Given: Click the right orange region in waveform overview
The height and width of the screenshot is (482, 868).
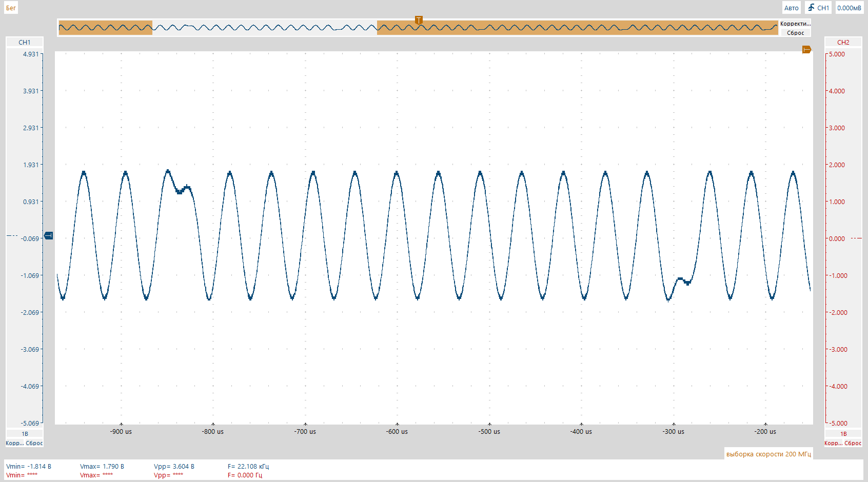Looking at the screenshot, I should click(x=578, y=28).
